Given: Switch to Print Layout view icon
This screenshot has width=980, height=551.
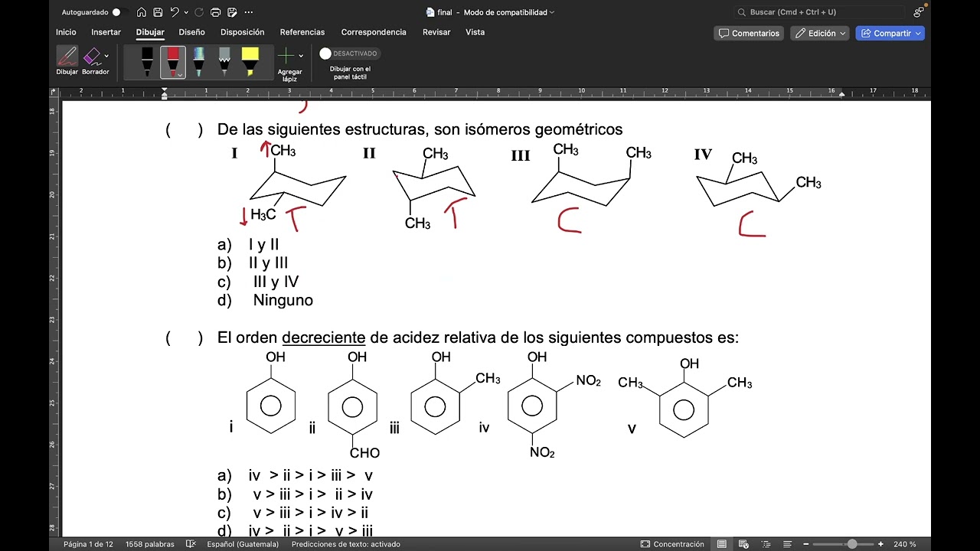Looking at the screenshot, I should click(x=721, y=544).
